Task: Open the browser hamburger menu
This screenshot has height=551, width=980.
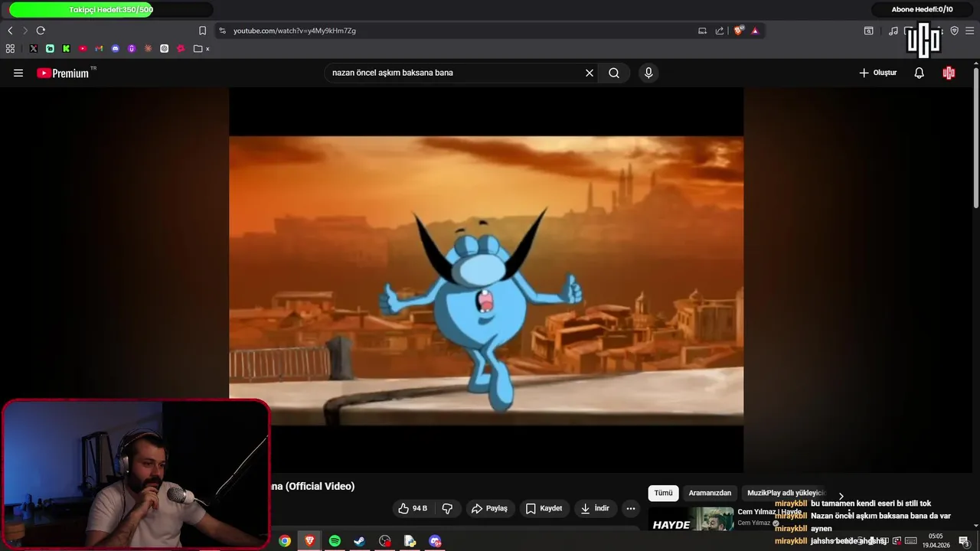Action: coord(969,31)
